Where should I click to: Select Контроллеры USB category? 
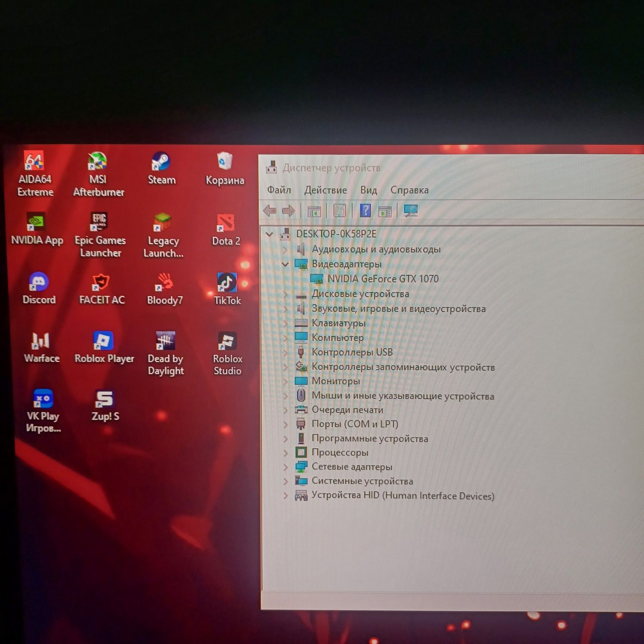[x=352, y=352]
